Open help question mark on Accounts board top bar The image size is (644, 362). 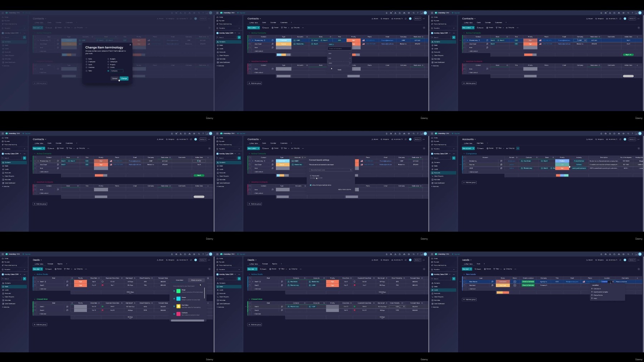[632, 134]
